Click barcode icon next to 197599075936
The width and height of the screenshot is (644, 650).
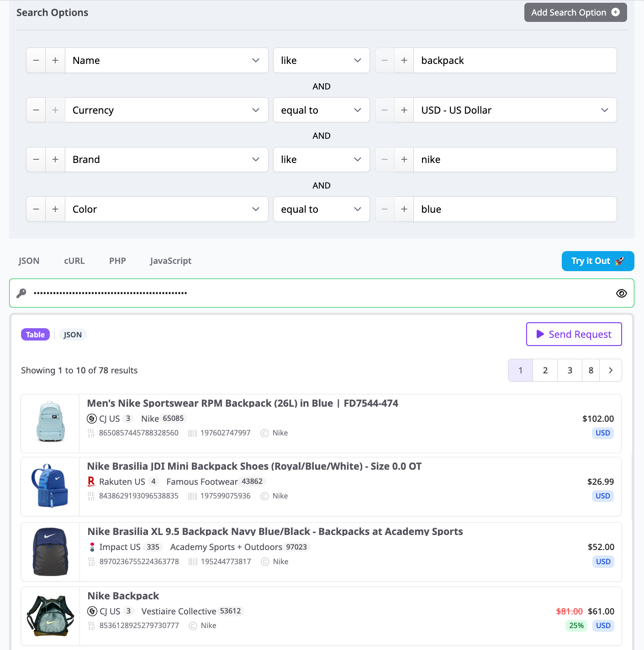point(193,496)
